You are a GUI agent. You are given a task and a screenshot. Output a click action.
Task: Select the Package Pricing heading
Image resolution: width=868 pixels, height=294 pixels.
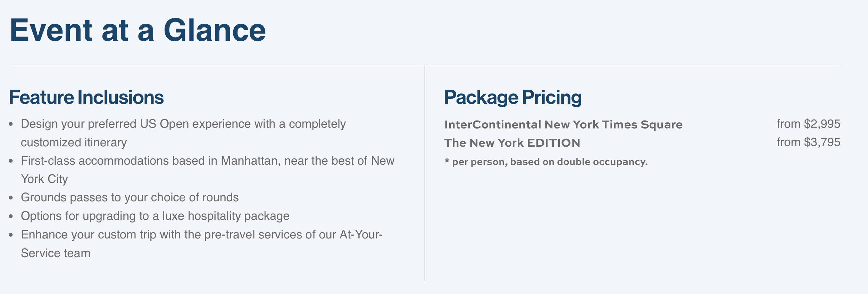(x=513, y=97)
